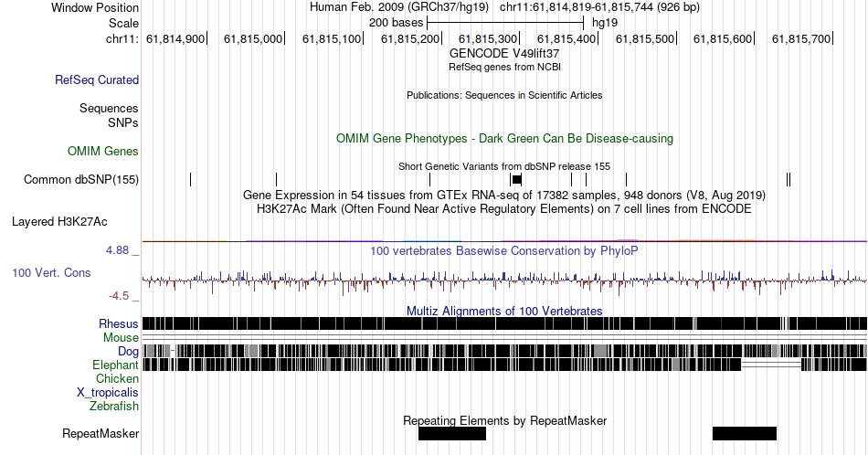
Task: Click the right RepeatMasker block
Action: tap(745, 433)
